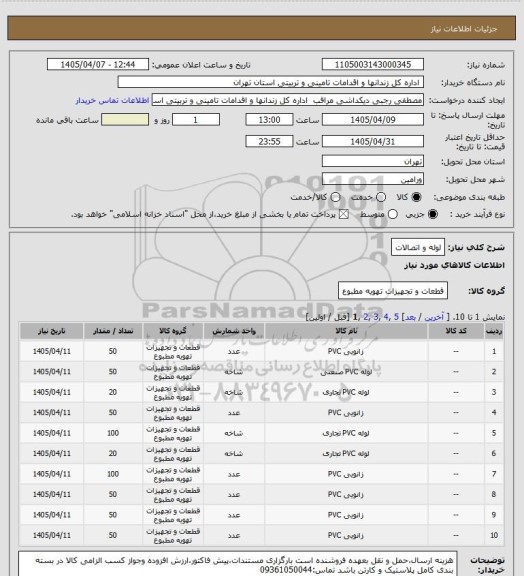Click the واحد شمارش column header
Image resolution: width=524 pixels, height=576 pixels.
[x=234, y=331]
